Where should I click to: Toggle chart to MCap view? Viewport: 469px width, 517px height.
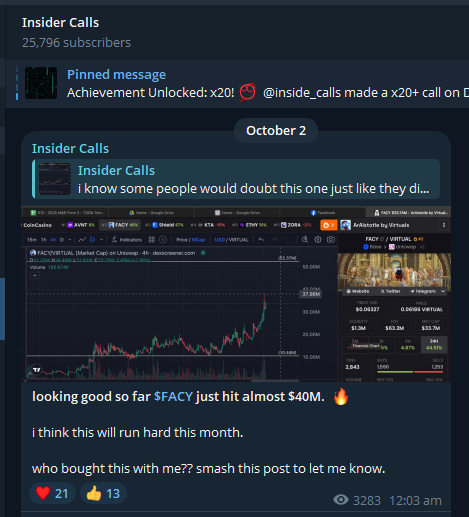[198, 240]
